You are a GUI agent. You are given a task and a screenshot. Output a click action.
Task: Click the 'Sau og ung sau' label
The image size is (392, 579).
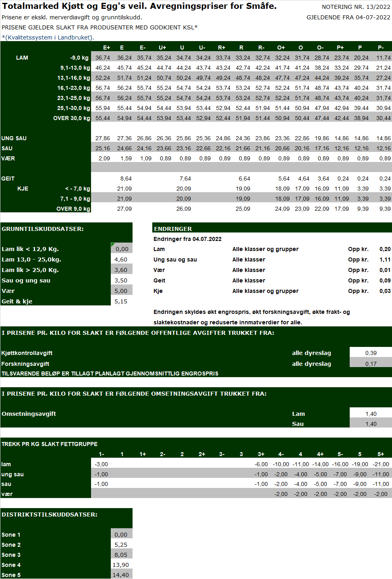point(26,280)
